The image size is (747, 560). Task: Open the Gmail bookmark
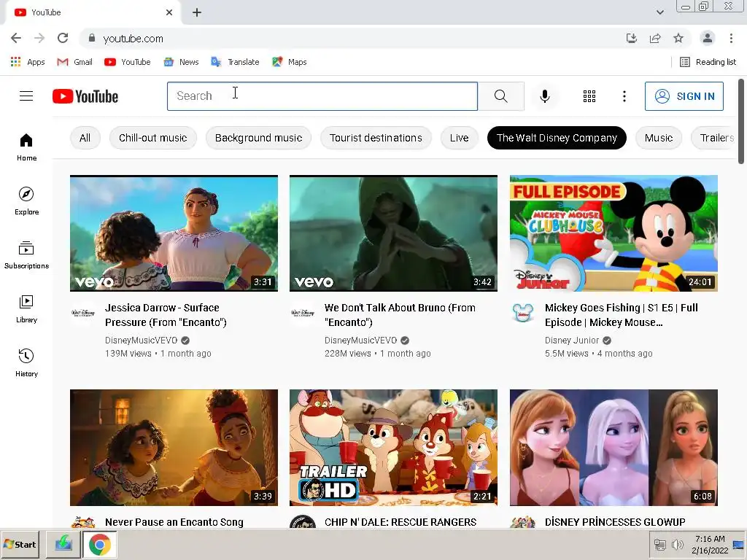coord(75,62)
